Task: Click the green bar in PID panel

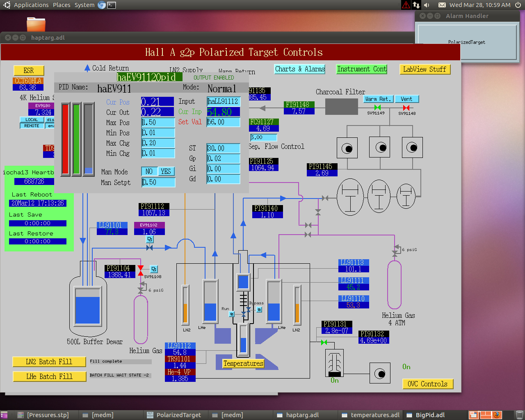Action: (x=77, y=139)
